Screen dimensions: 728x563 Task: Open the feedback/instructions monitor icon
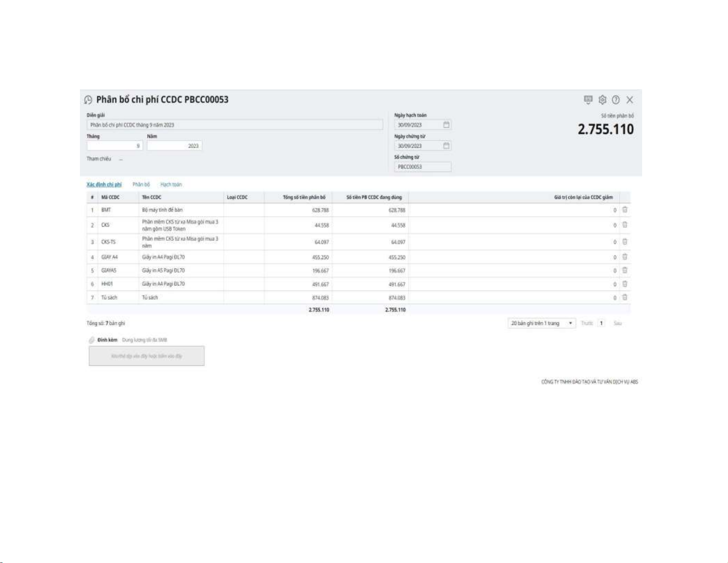[x=588, y=100]
